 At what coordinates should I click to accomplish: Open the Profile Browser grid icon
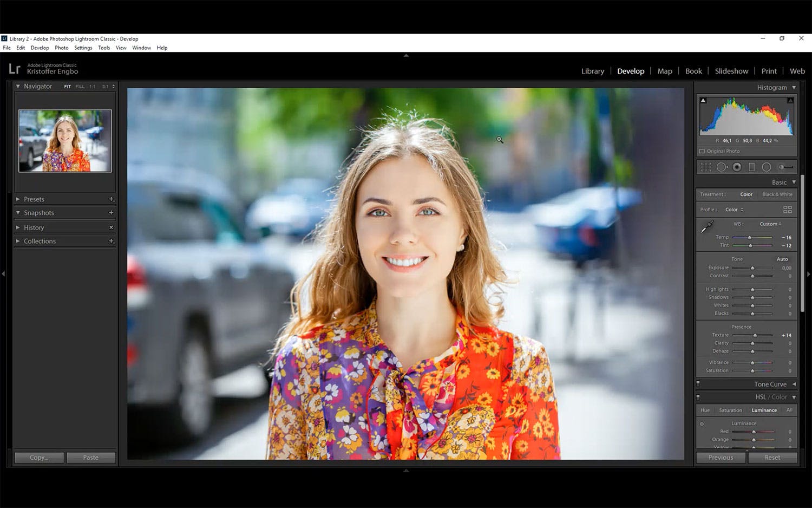pyautogui.click(x=788, y=210)
